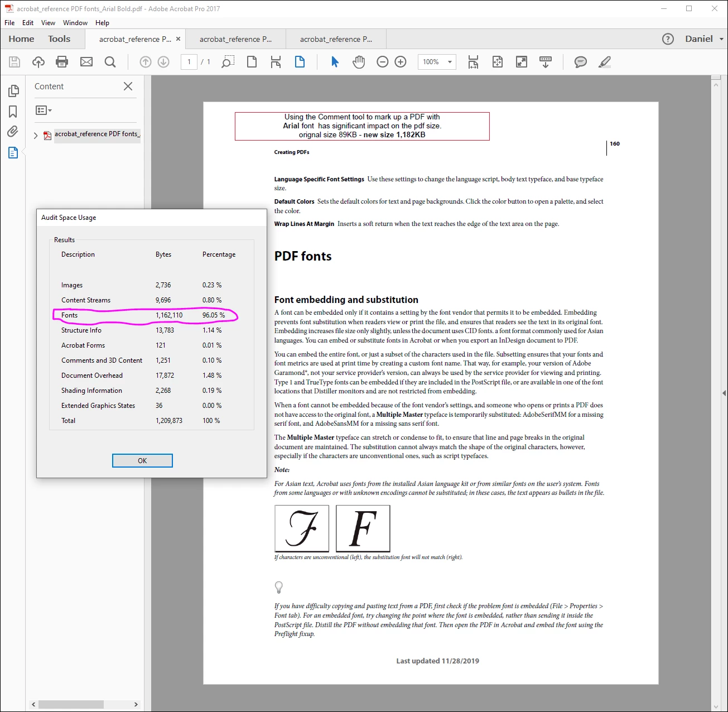Click the fit page full-screen icon
The height and width of the screenshot is (712, 728).
[x=522, y=62]
